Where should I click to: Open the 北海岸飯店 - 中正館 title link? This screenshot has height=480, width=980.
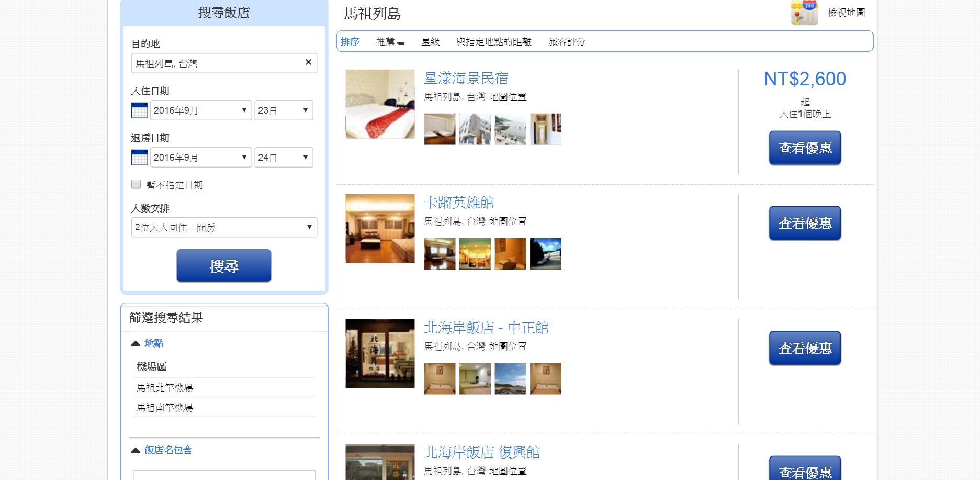click(x=486, y=328)
